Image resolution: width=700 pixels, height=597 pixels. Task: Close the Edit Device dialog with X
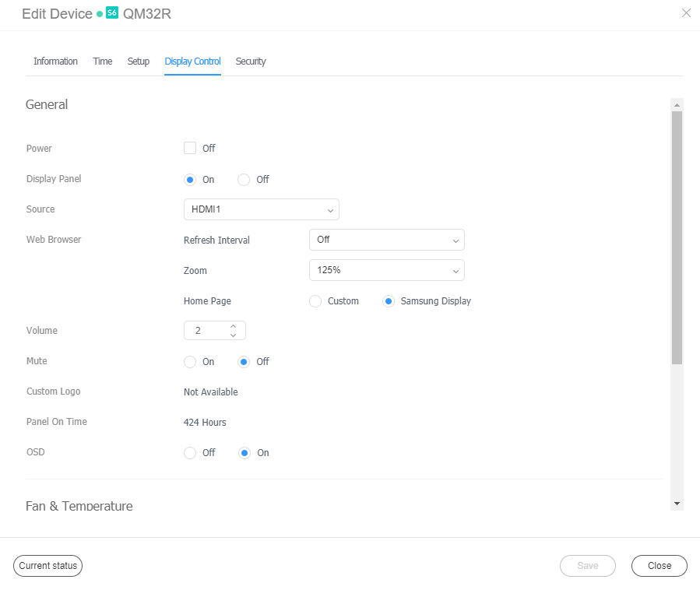pos(686,13)
